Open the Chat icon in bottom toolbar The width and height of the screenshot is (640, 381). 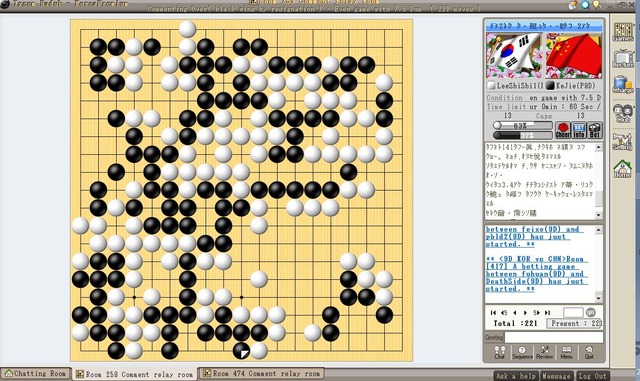point(500,352)
